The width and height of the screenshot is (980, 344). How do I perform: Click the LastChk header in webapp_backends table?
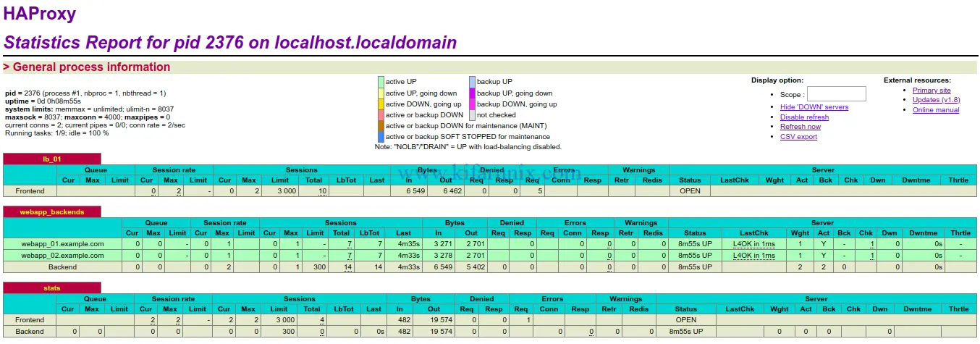coord(754,233)
